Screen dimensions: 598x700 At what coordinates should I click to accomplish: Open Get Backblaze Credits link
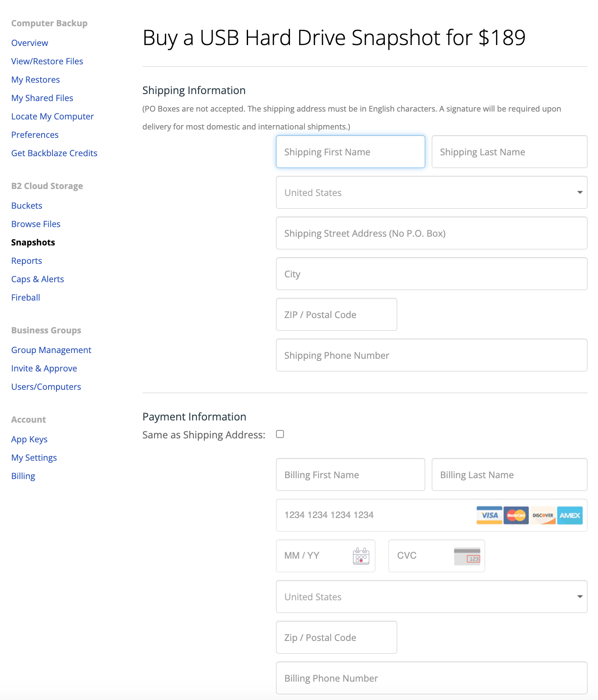click(x=54, y=153)
